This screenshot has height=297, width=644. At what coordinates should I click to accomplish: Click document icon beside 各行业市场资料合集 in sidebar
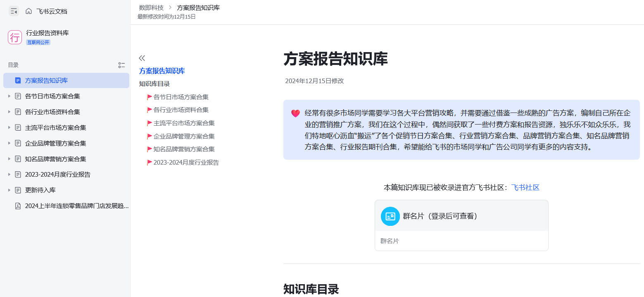coord(18,112)
